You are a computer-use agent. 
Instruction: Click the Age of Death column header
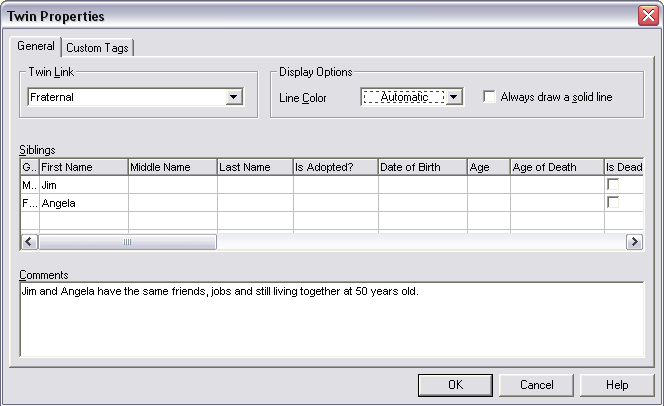click(x=557, y=167)
